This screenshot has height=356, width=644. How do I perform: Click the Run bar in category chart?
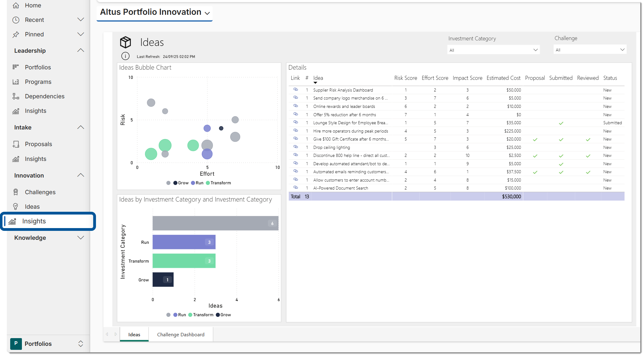pyautogui.click(x=184, y=242)
